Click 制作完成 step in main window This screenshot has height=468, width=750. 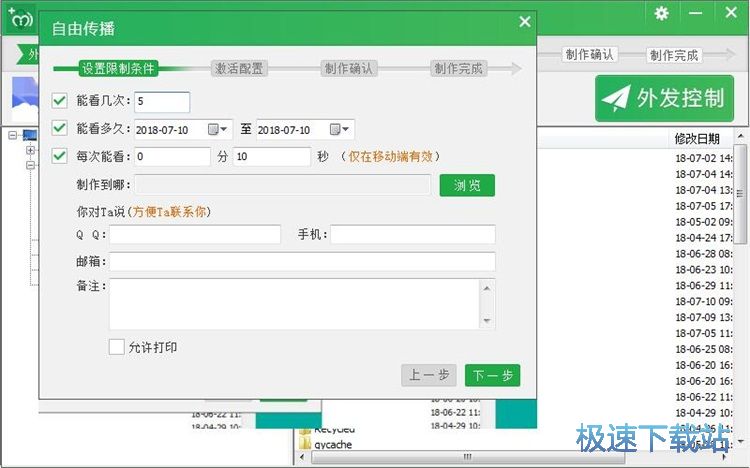[x=674, y=55]
